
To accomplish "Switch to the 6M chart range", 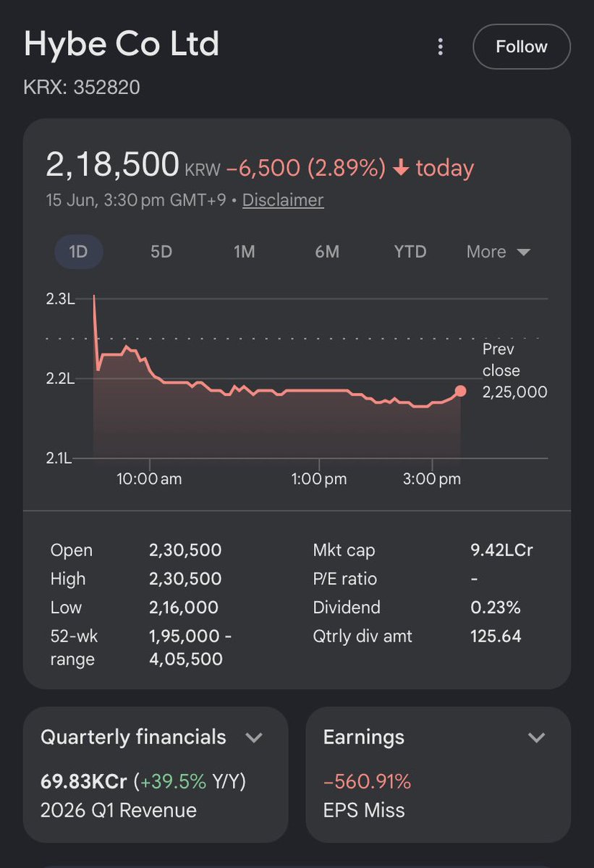I will point(327,252).
